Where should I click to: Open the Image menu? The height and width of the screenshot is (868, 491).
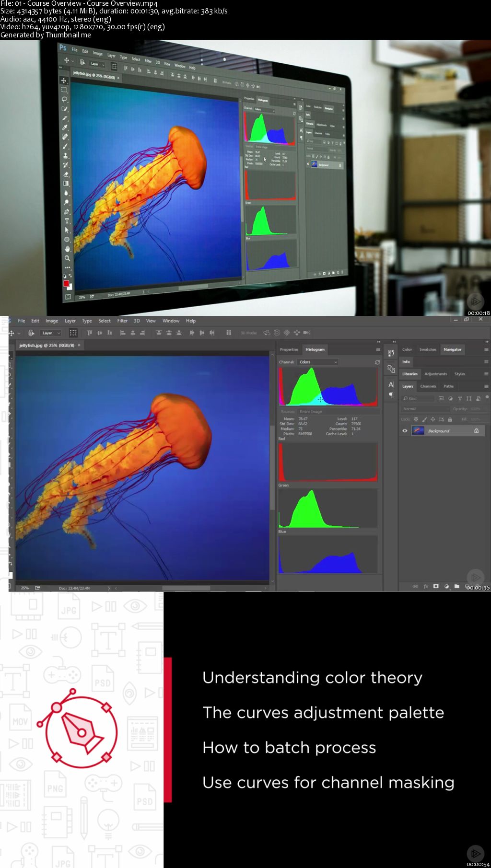[52, 321]
